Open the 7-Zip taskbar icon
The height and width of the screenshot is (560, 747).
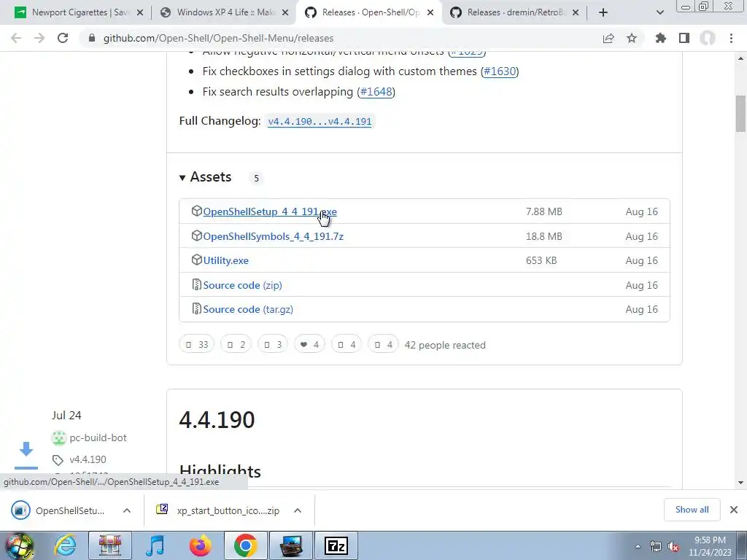[x=336, y=545]
